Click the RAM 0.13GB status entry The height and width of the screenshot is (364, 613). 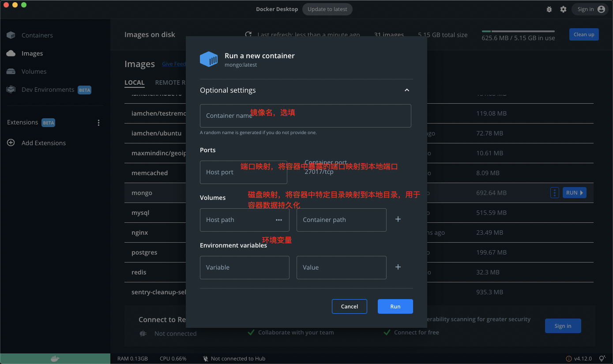[x=132, y=359]
